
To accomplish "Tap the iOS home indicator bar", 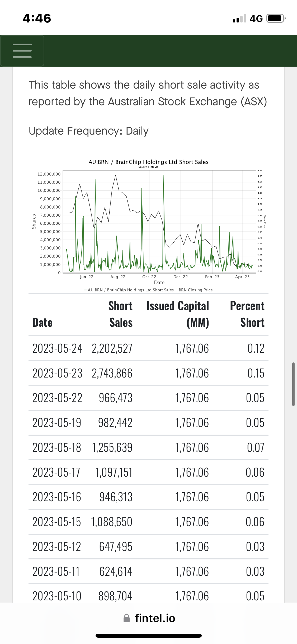I will coord(149,636).
